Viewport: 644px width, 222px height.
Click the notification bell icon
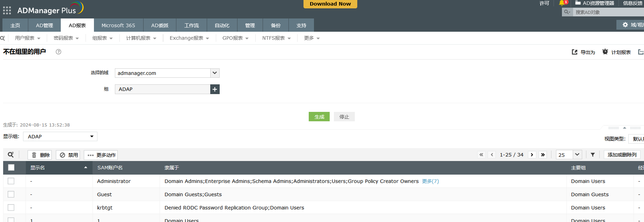coord(562,3)
